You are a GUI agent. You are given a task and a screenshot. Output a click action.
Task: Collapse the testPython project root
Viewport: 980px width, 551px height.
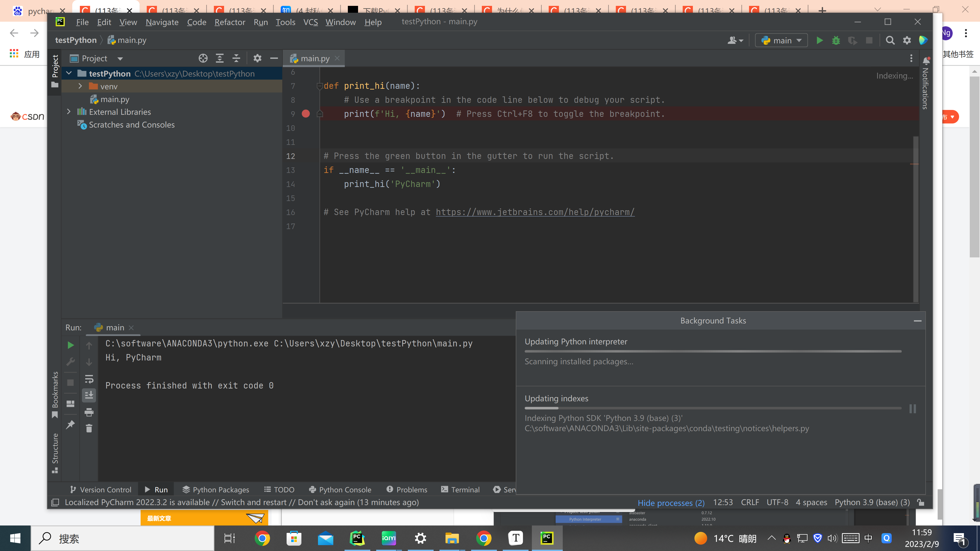pos(69,73)
